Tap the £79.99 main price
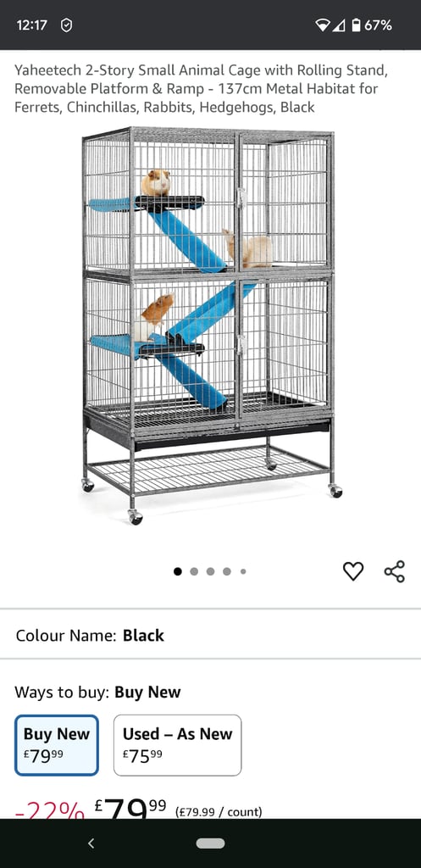421x868 pixels. click(x=130, y=809)
